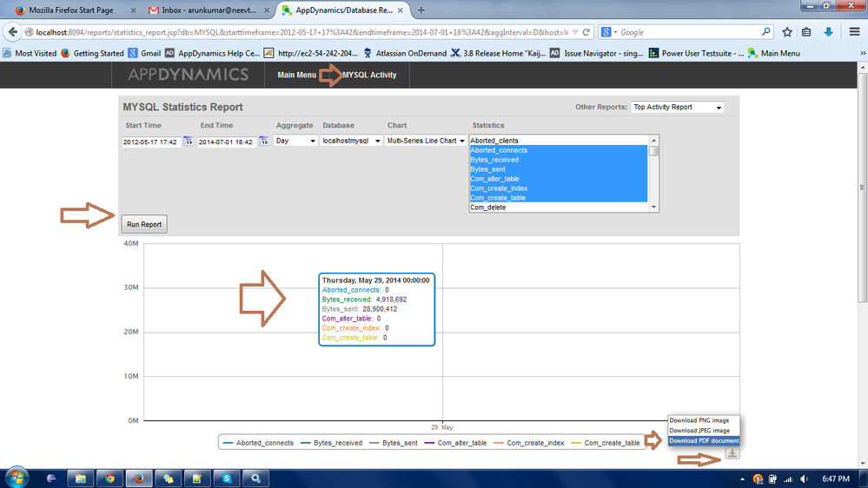Reload the page with the refresh icon
Image resolution: width=868 pixels, height=488 pixels.
586,32
